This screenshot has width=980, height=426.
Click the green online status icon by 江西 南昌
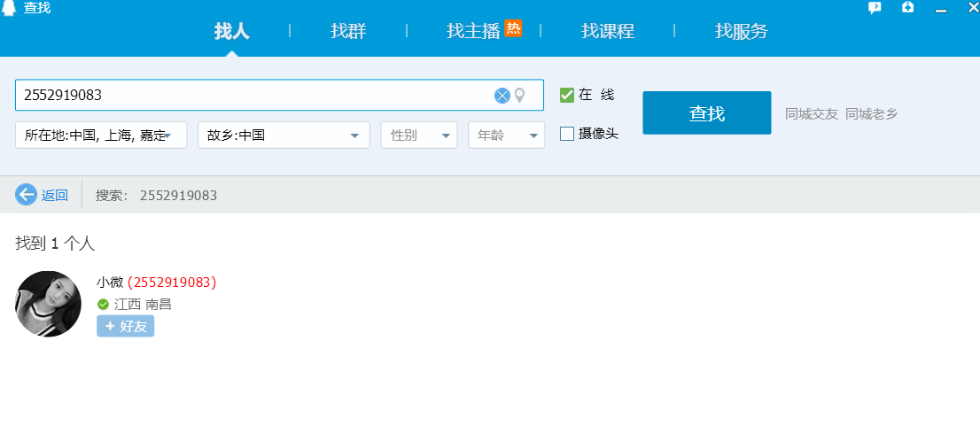coord(103,305)
